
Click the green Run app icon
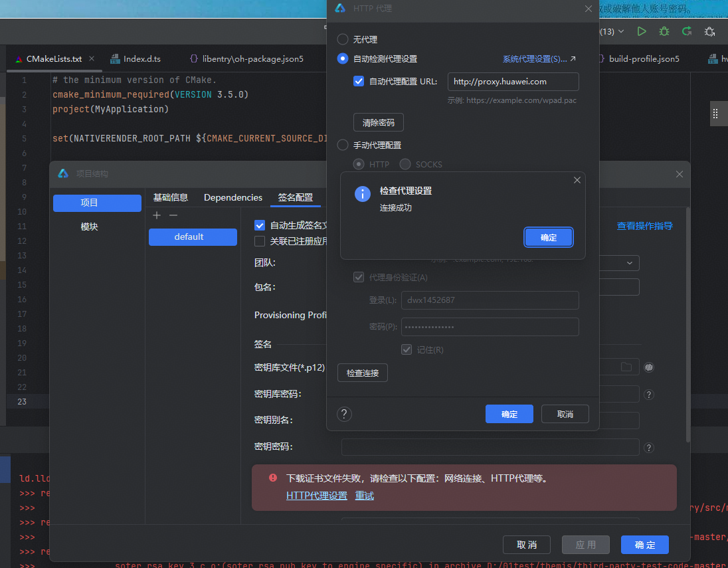tap(641, 31)
